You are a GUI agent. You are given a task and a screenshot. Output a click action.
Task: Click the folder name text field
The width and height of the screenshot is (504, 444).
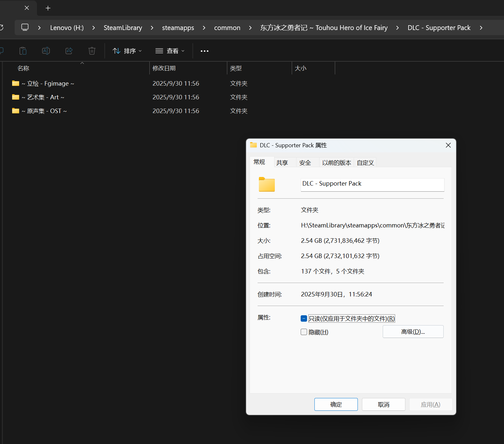coord(372,185)
